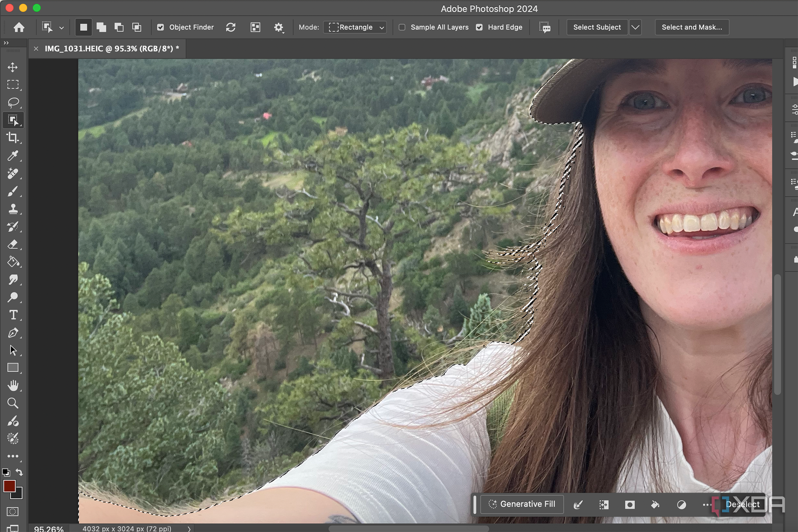Swap foreground and background colors
The height and width of the screenshot is (532, 798).
click(x=19, y=472)
